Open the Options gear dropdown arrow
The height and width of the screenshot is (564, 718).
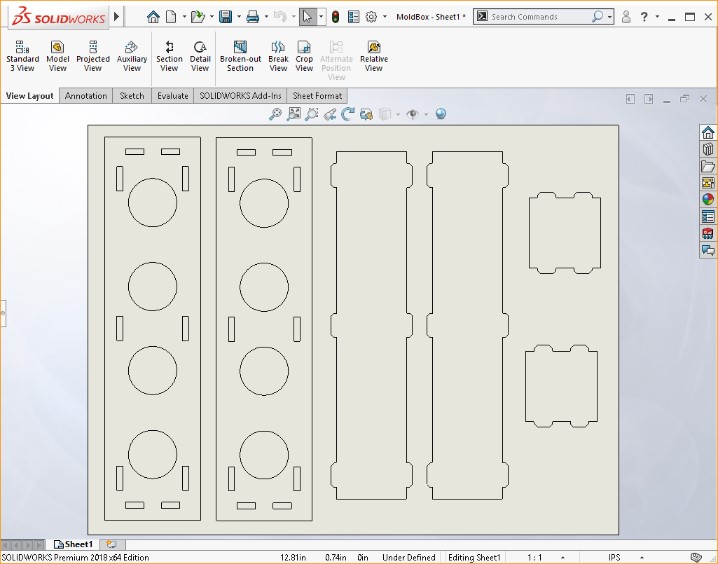click(386, 17)
